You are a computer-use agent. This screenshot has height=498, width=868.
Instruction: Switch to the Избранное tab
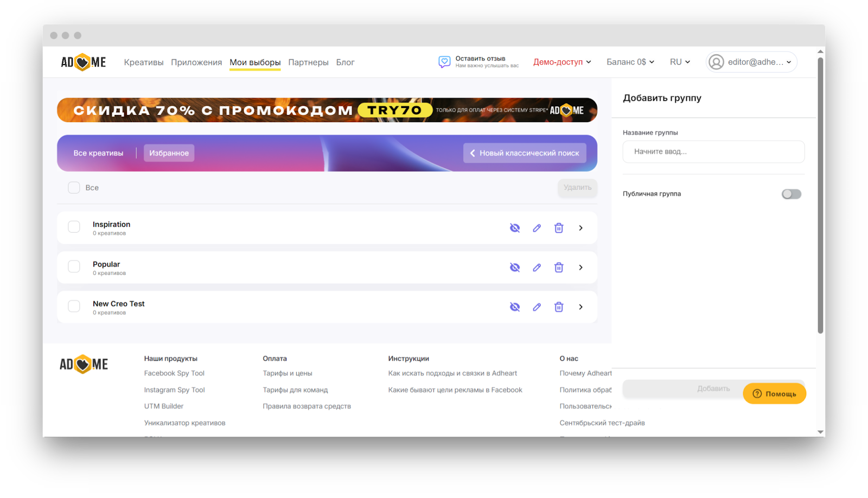[169, 152]
